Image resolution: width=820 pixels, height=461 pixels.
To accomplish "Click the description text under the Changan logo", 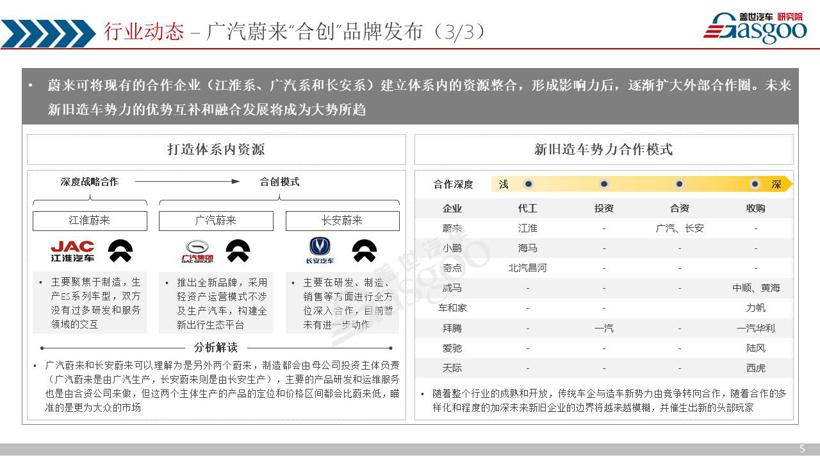I will [344, 303].
